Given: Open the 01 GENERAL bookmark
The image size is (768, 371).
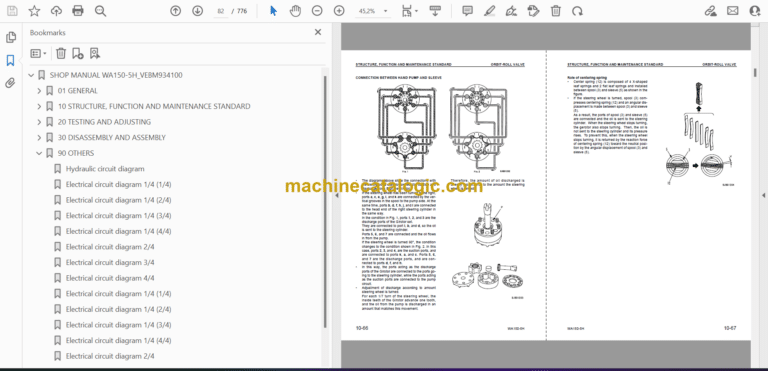Looking at the screenshot, I should pos(77,91).
